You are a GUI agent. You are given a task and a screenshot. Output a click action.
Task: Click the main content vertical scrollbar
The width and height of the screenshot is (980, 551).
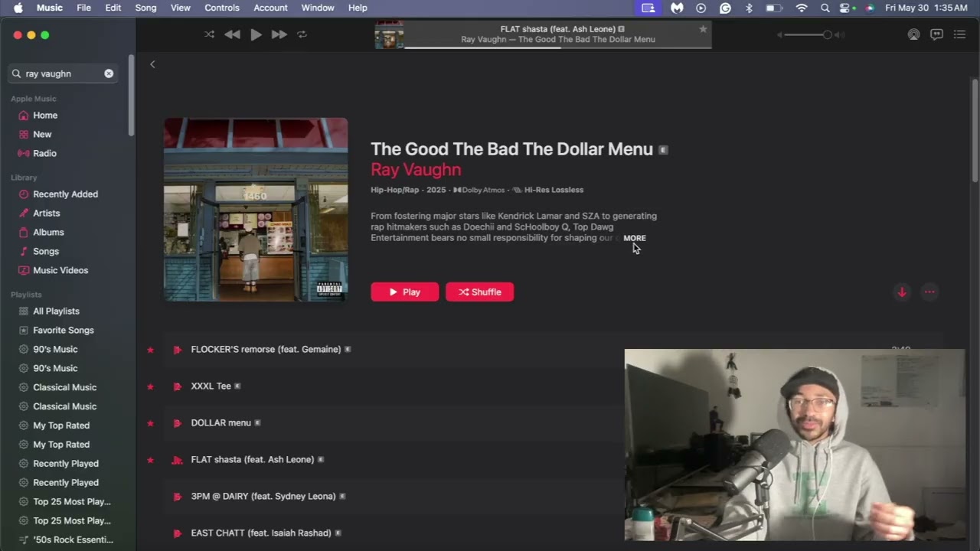coord(975,130)
